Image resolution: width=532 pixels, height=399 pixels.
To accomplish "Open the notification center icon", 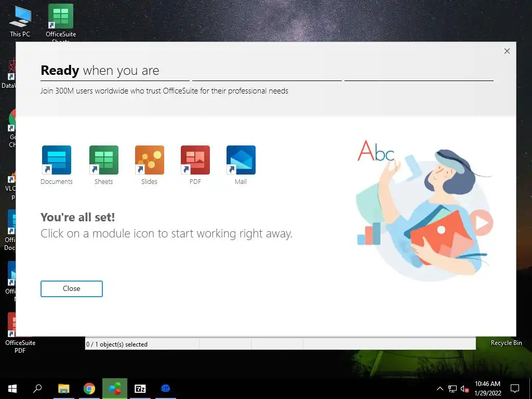I will coord(515,389).
